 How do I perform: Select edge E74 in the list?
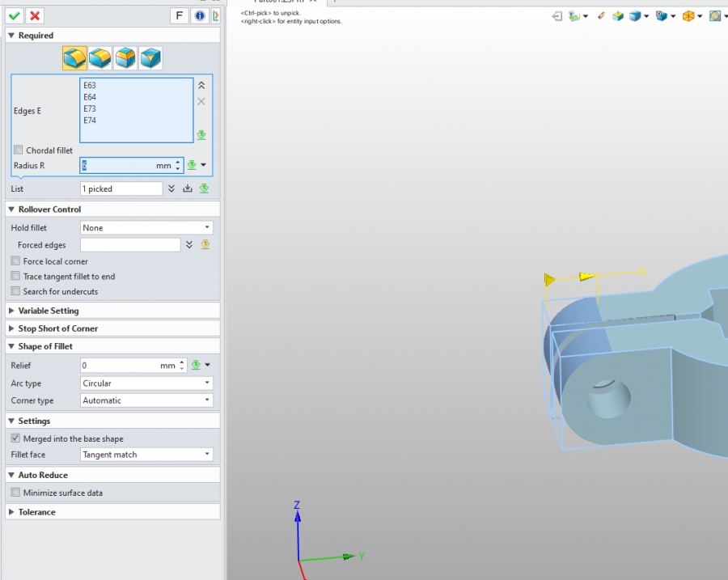pos(90,121)
